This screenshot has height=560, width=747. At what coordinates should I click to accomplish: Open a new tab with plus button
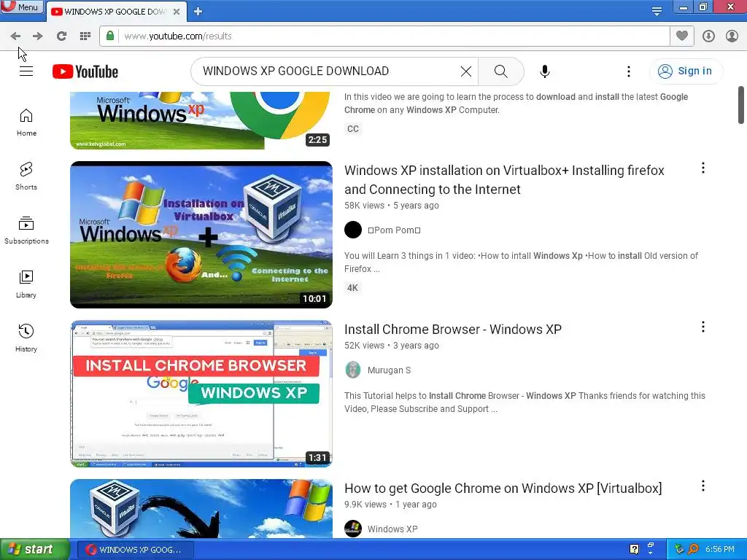(198, 12)
